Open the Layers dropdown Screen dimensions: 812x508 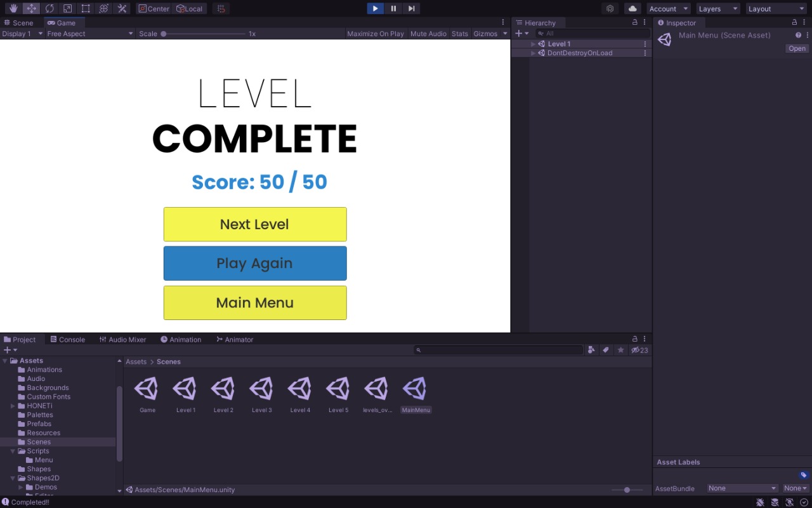tap(718, 9)
